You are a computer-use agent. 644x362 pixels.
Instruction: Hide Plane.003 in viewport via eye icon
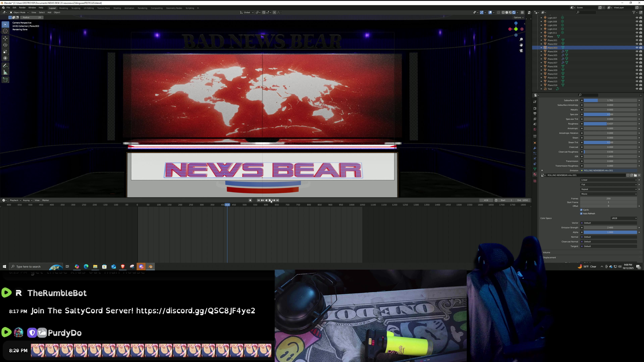[637, 48]
